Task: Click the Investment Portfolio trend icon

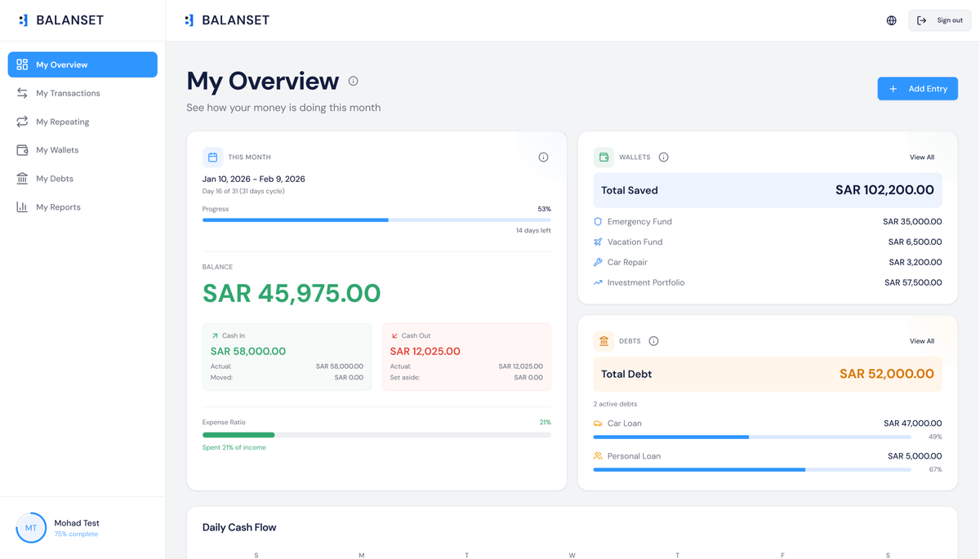Action: (599, 282)
